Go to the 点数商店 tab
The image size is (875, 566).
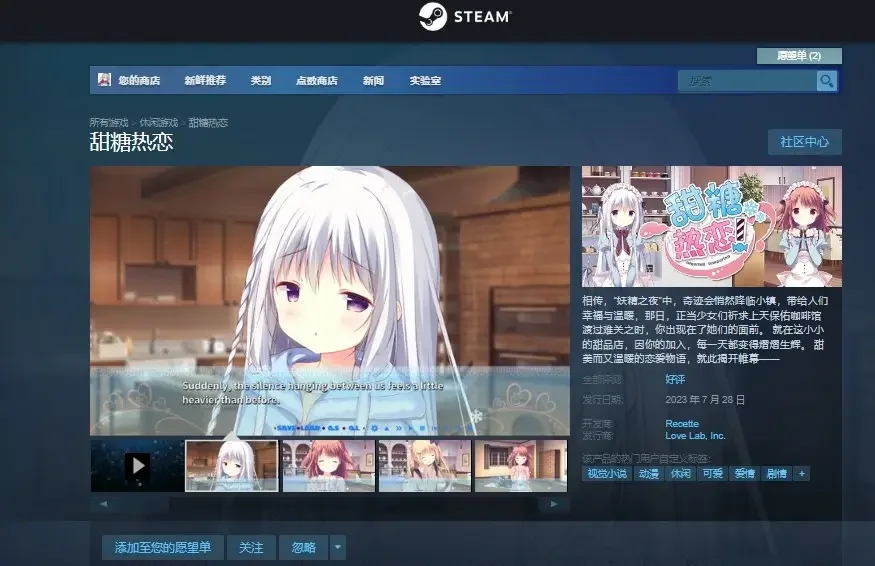pyautogui.click(x=316, y=80)
